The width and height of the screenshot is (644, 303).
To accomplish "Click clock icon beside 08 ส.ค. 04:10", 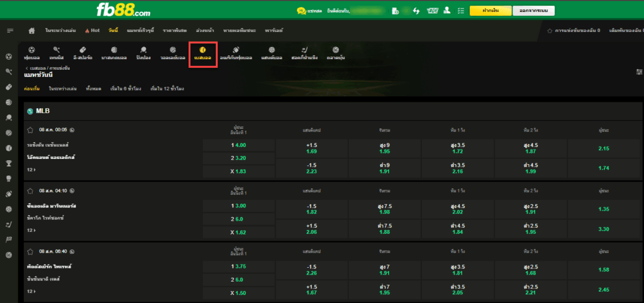I will pyautogui.click(x=72, y=191).
